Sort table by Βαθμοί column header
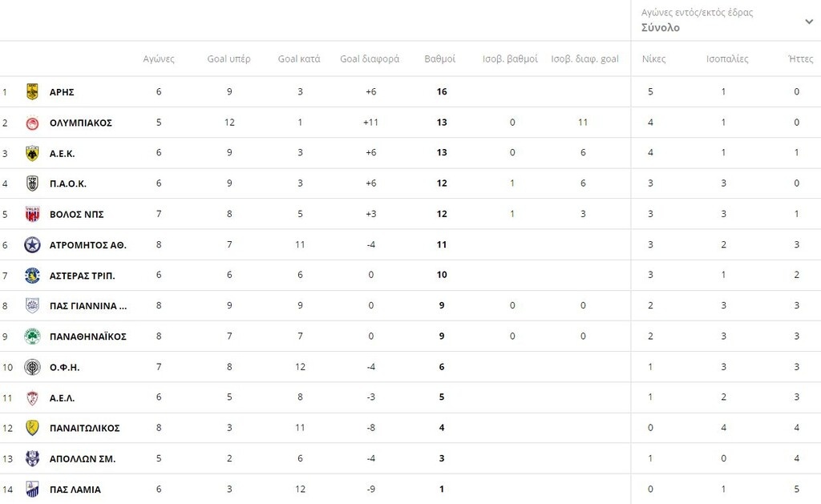 [439, 59]
